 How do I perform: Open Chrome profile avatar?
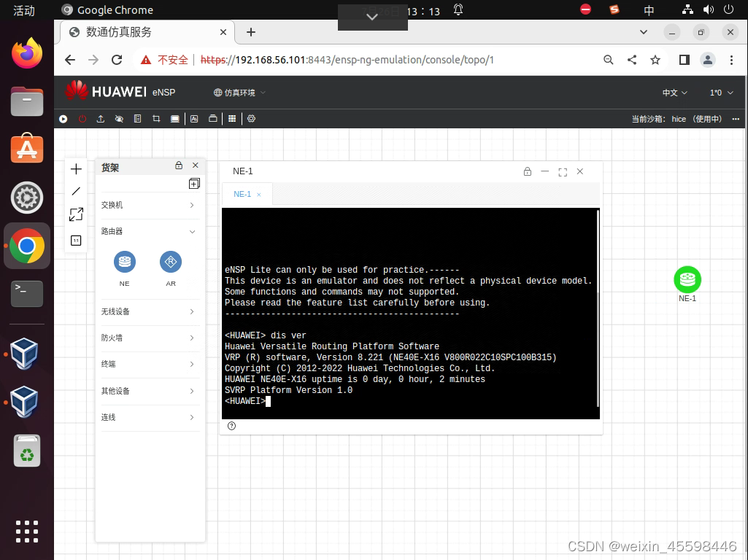tap(708, 60)
